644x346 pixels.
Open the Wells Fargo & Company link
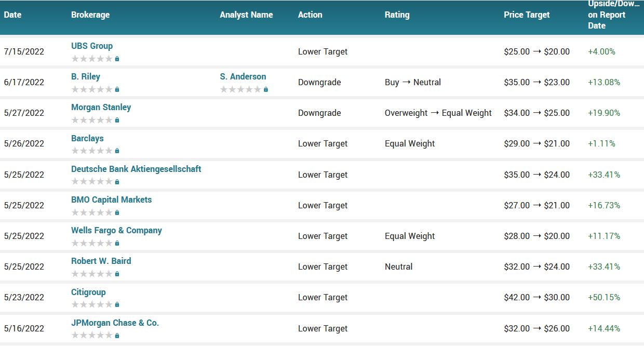pyautogui.click(x=117, y=230)
